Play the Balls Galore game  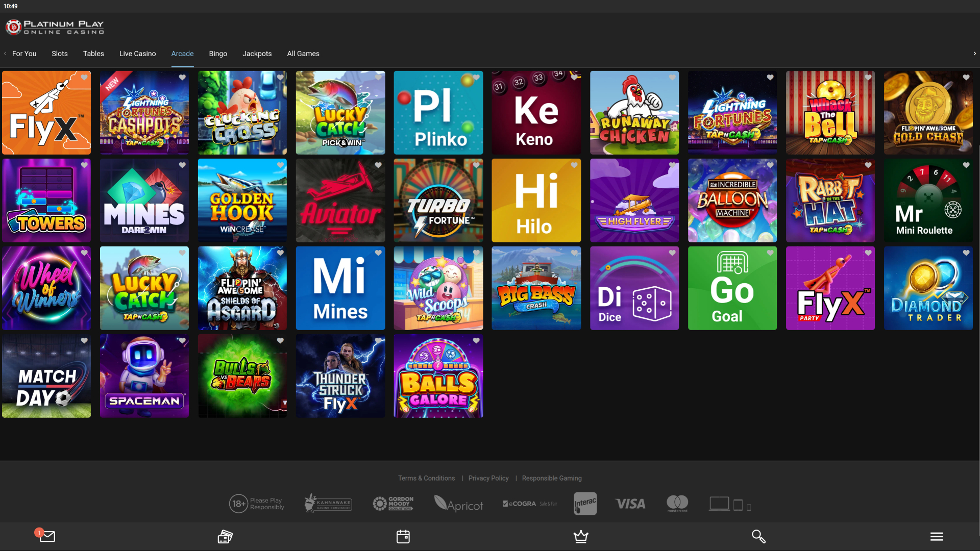(438, 376)
